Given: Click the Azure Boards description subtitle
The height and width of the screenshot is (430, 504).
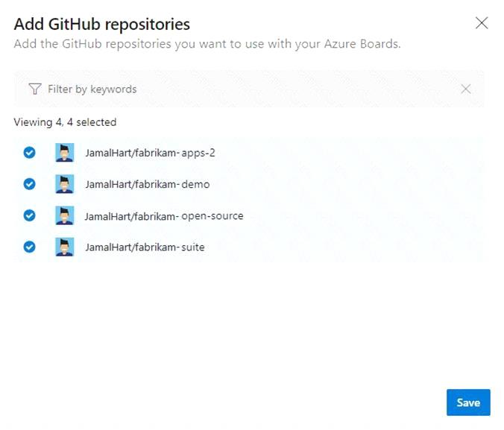Looking at the screenshot, I should tap(207, 44).
